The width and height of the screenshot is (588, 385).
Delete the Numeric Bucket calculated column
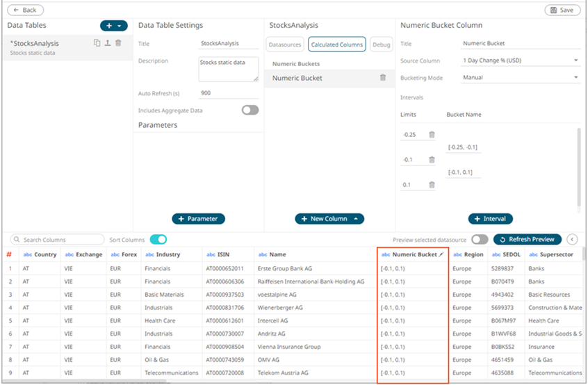[x=382, y=78]
